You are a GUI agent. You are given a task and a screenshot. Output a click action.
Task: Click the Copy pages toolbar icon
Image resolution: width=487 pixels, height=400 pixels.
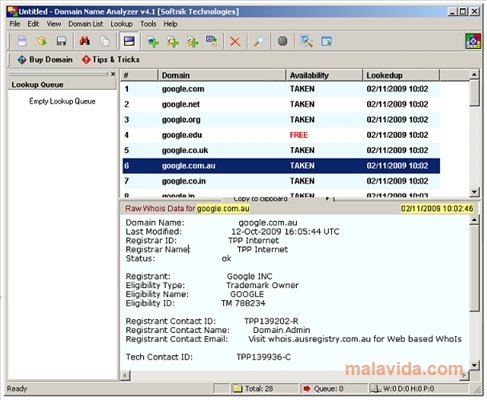pos(105,41)
